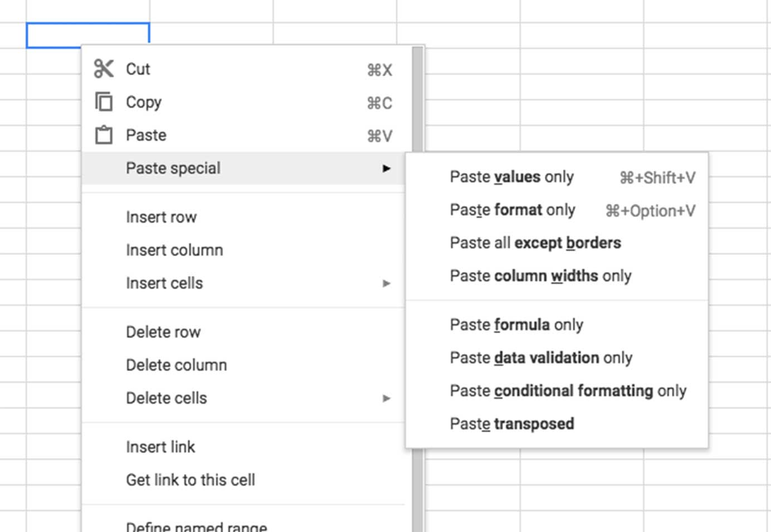The height and width of the screenshot is (532, 771).
Task: Click the Paste clipboard icon
Action: 104,135
